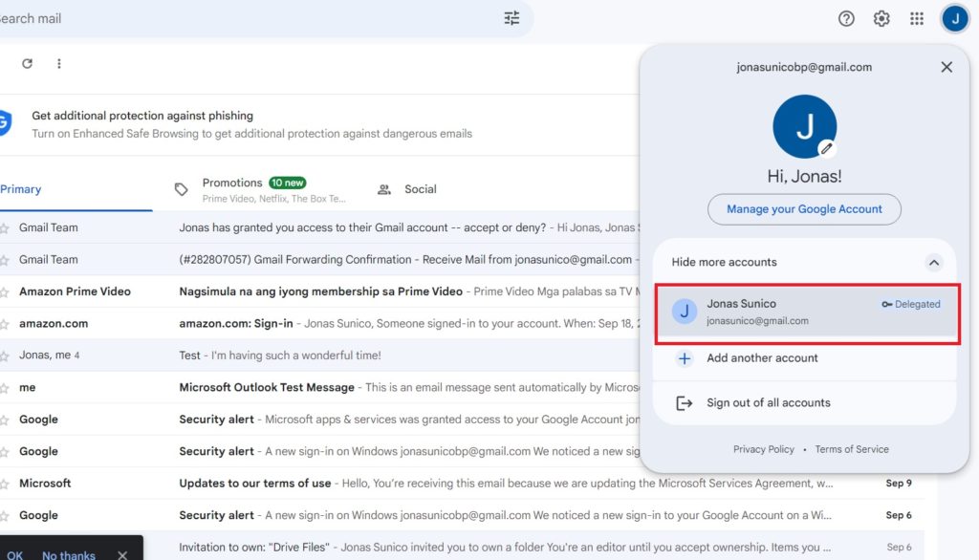Image resolution: width=979 pixels, height=560 pixels.
Task: Collapse the Hide more accounts section
Action: pyautogui.click(x=934, y=263)
